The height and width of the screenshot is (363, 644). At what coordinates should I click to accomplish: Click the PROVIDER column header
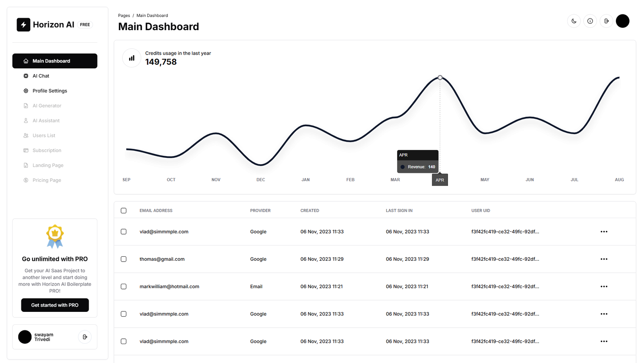point(260,210)
